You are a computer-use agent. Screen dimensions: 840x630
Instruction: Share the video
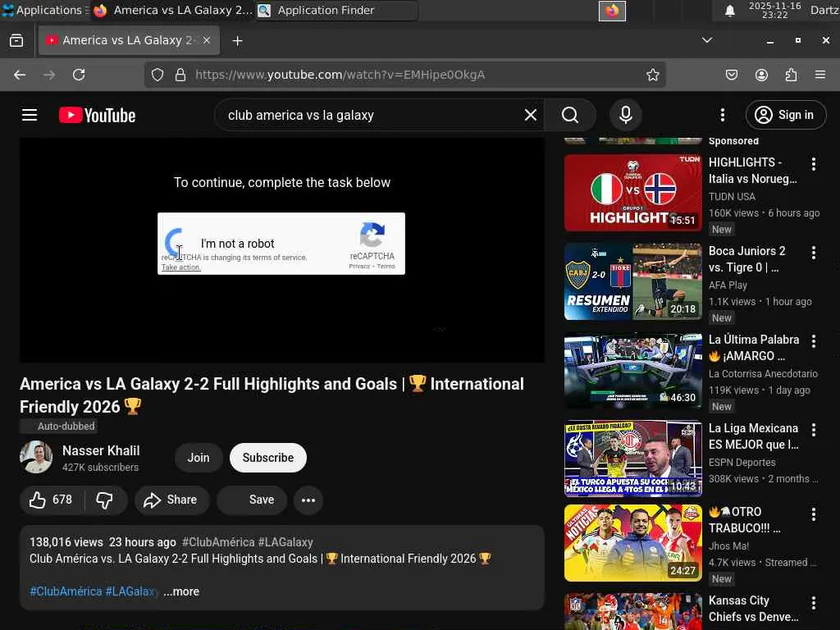[x=171, y=500]
